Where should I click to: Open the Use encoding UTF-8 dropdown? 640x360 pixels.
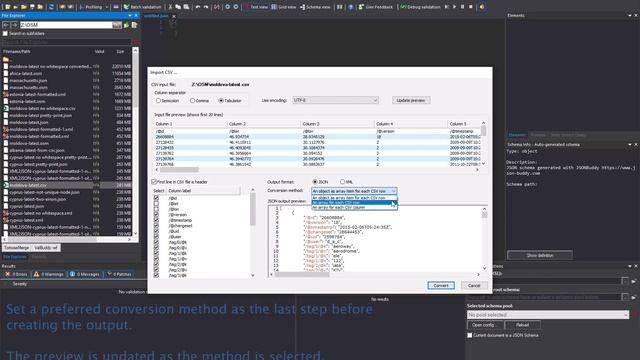(335, 100)
